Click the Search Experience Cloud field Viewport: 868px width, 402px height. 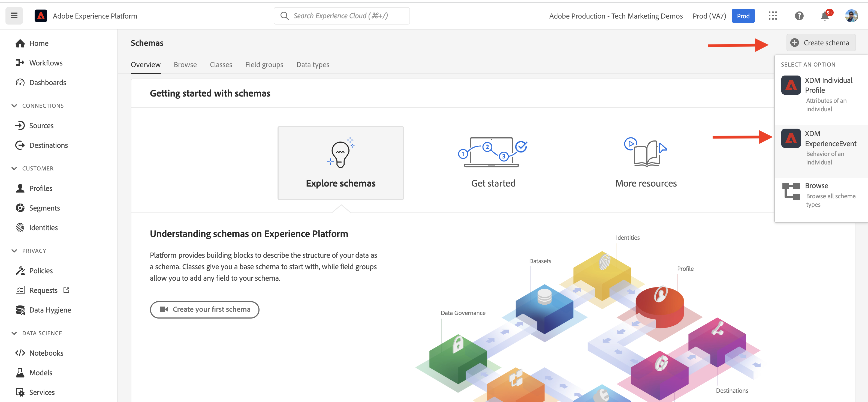coord(341,16)
